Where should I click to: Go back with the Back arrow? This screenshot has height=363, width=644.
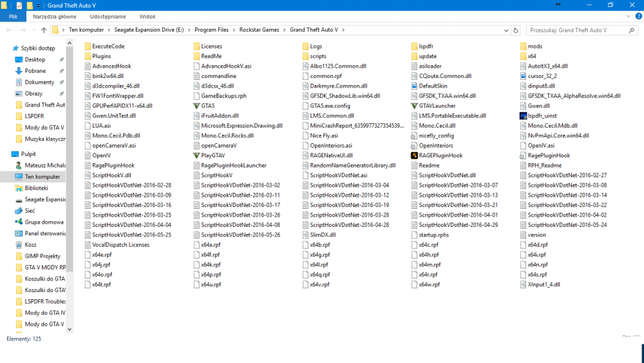pyautogui.click(x=9, y=30)
